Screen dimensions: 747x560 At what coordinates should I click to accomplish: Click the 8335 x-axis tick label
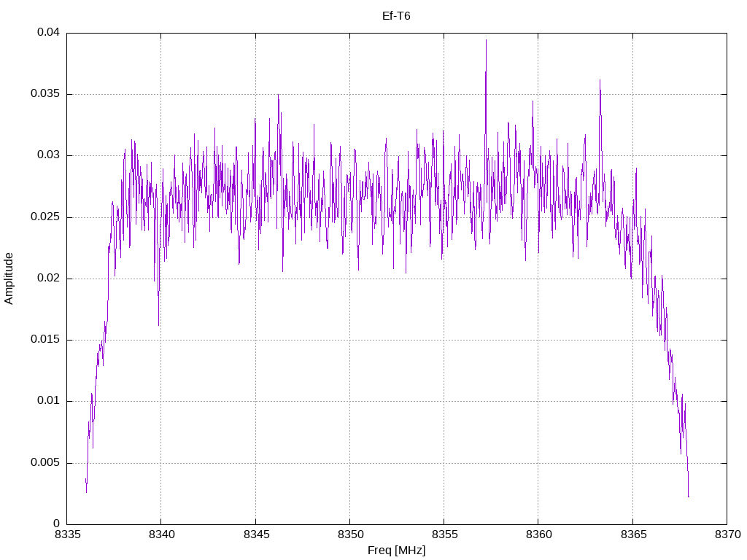(x=66, y=534)
